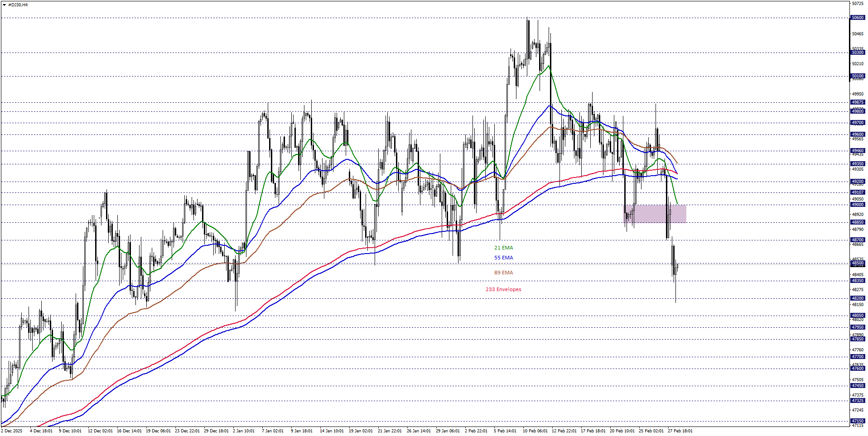
Task: Click the 2 Jan 10:01 time axis label
Action: point(244,431)
